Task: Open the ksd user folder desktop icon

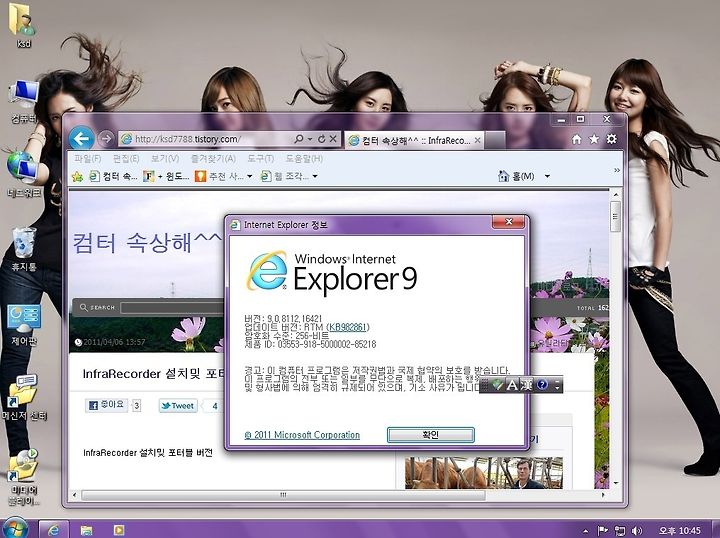Action: [x=23, y=26]
